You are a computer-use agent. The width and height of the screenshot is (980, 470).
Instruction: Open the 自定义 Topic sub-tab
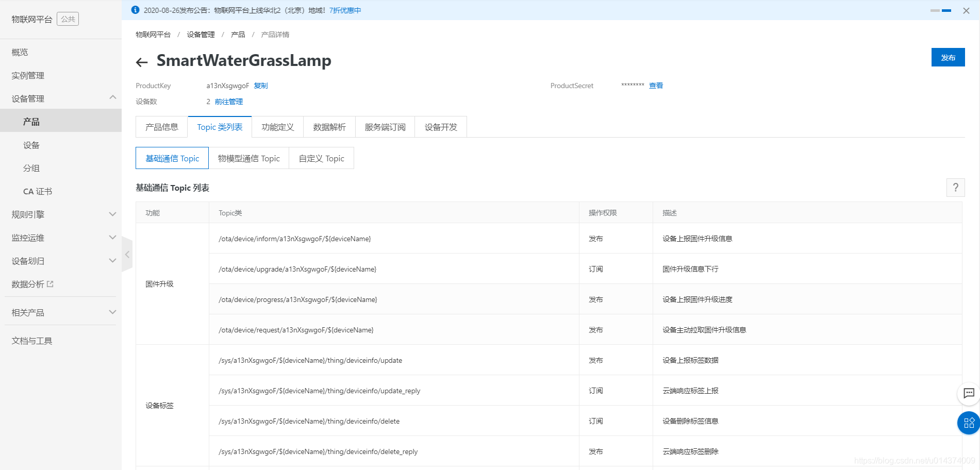coord(322,158)
